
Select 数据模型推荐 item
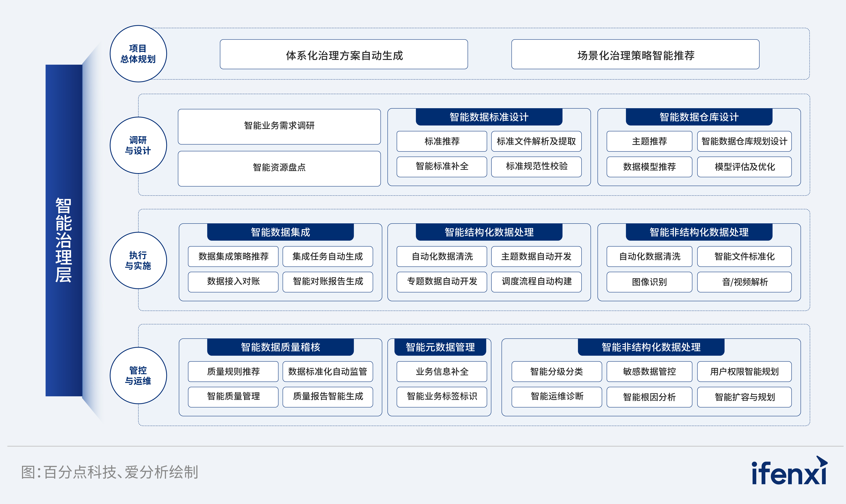pyautogui.click(x=649, y=167)
